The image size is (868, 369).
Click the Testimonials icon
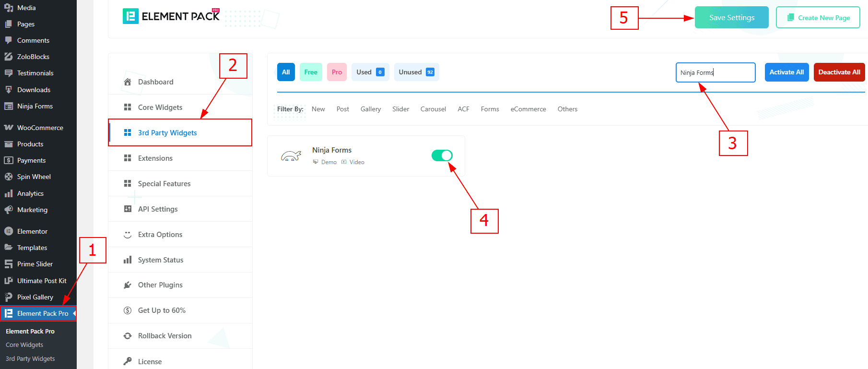(x=9, y=73)
